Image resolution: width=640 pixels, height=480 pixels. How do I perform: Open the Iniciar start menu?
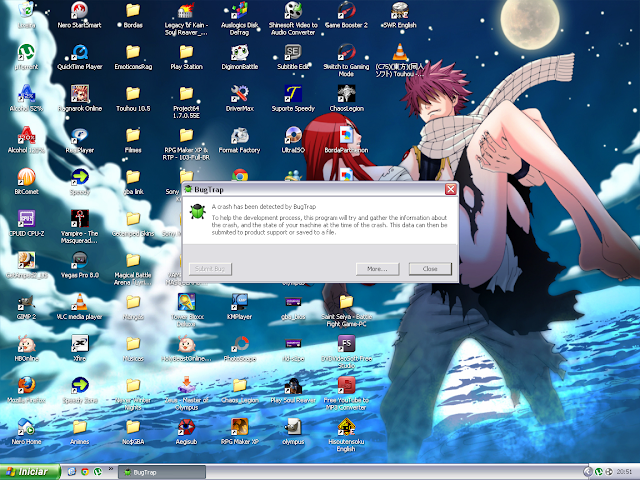[x=30, y=472]
